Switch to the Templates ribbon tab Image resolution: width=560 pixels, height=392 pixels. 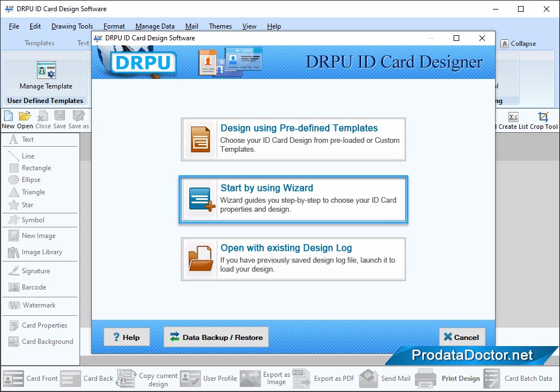click(39, 43)
